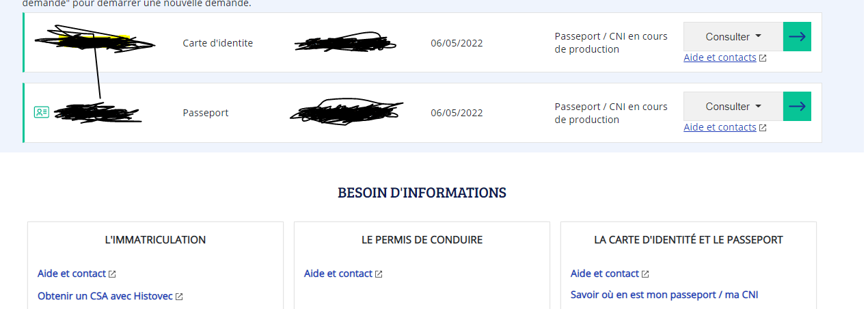
Task: Click the Besoin d'informations heading
Action: coord(422,193)
